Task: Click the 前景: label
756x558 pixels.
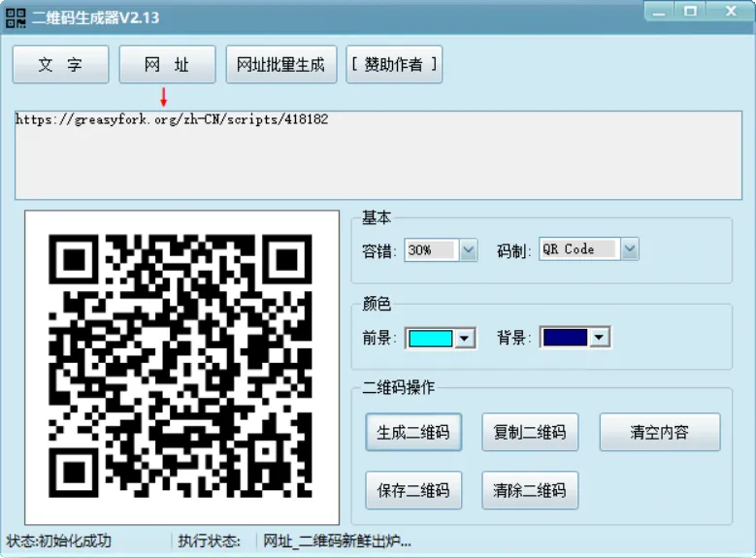Action: [379, 338]
